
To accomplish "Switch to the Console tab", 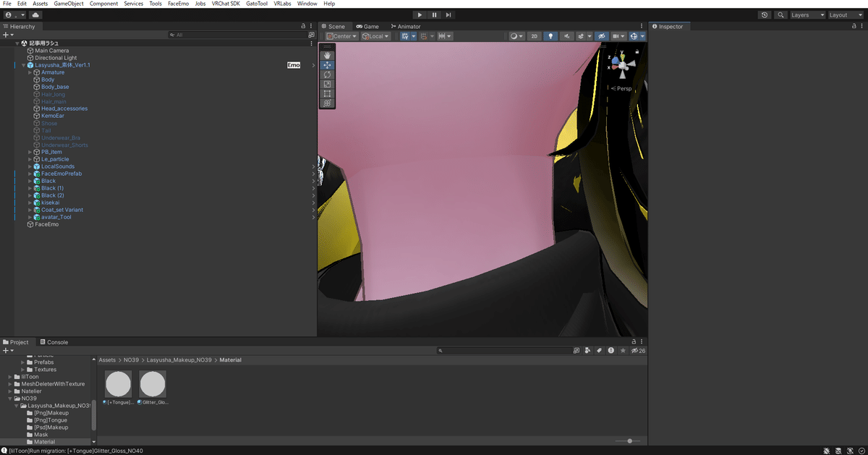I will pos(54,342).
